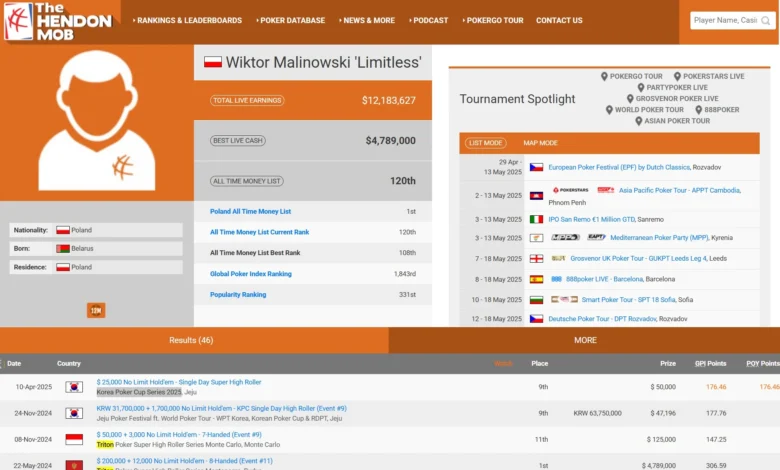Sort results by Prize column header
The image size is (780, 470).
pos(668,364)
